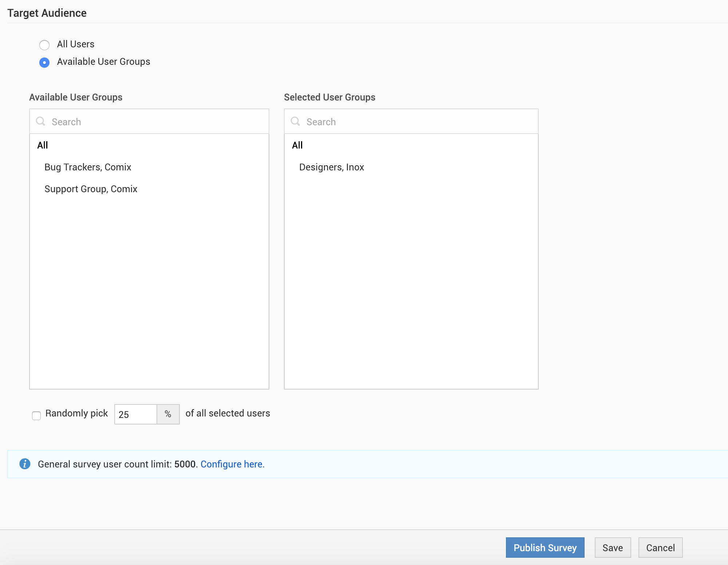The image size is (728, 565).
Task: Enable the Randomly pick checkbox
Action: (36, 415)
